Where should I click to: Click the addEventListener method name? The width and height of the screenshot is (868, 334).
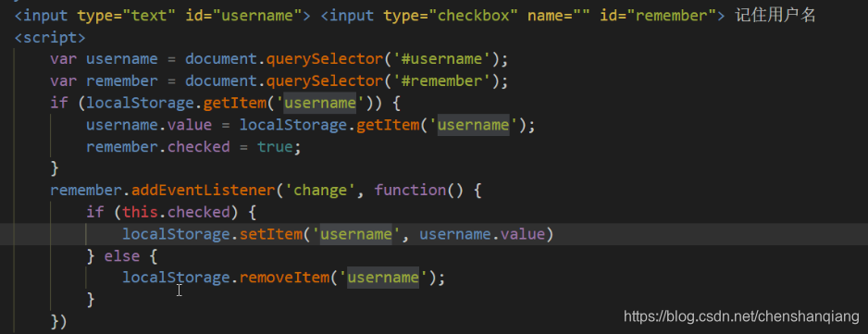tap(203, 191)
